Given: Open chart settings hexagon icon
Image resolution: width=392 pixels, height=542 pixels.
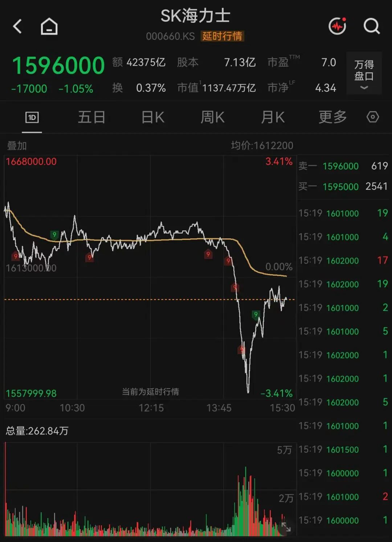Looking at the screenshot, I should [x=373, y=117].
